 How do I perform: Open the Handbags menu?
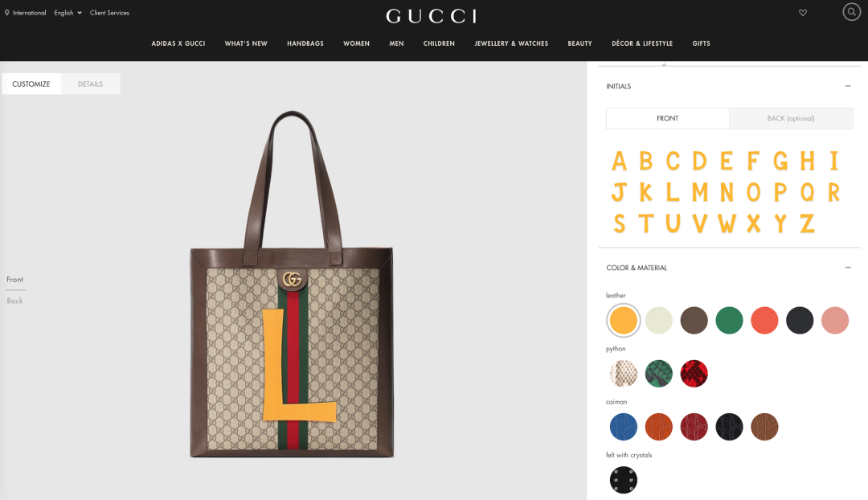click(x=305, y=43)
